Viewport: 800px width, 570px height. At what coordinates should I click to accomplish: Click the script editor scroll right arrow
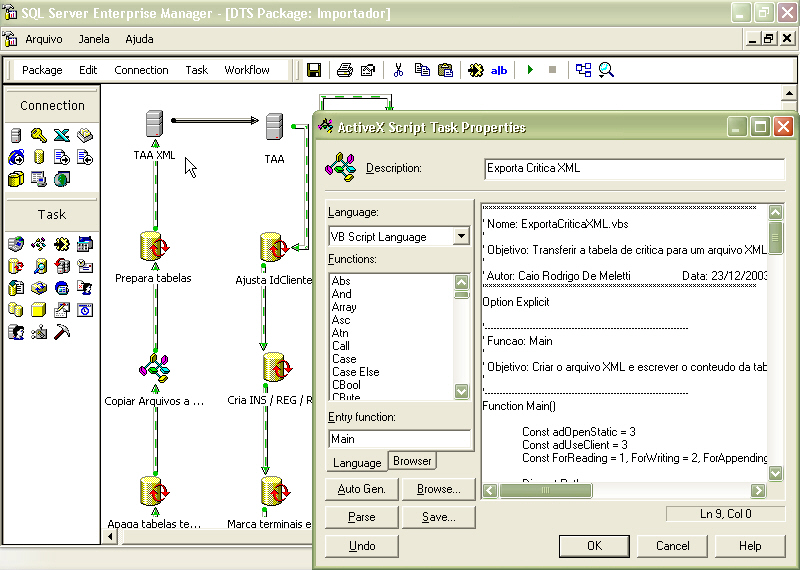[758, 490]
